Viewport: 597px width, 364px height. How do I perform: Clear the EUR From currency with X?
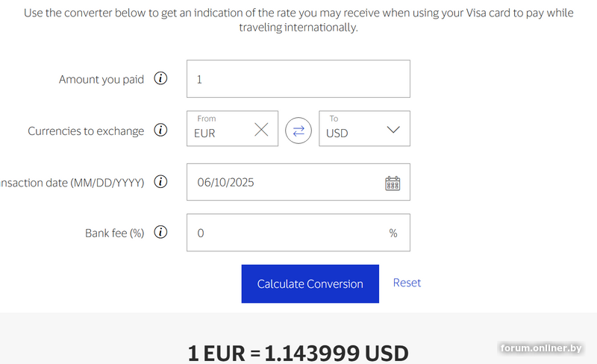pos(261,130)
